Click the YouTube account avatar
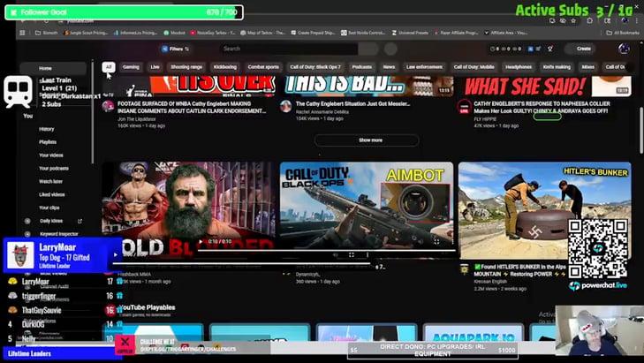644x363 pixels. coord(624,49)
